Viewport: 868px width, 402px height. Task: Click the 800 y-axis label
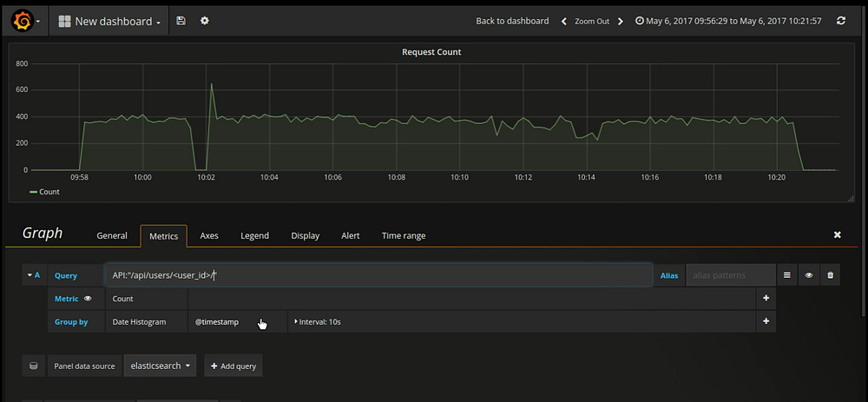[23, 63]
